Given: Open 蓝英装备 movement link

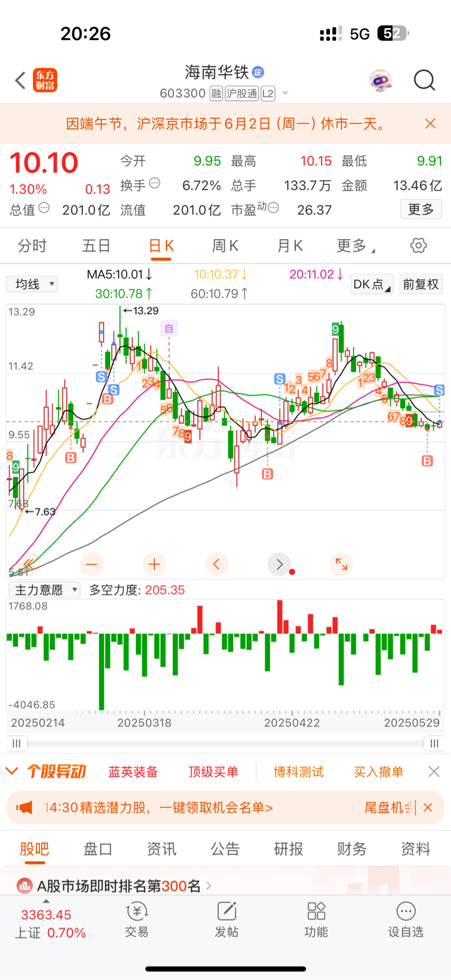Looking at the screenshot, I should (133, 772).
